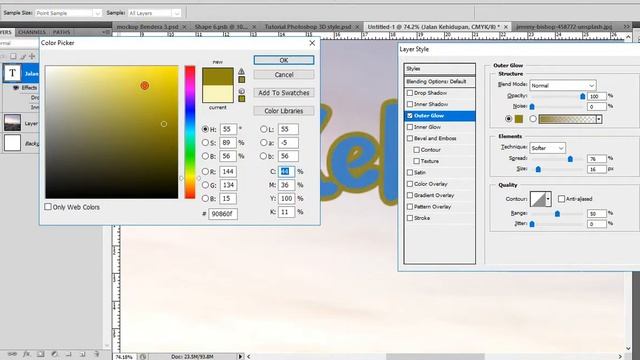Switch to the Channels tab
Screen dimensions: 640x360
click(32, 32)
